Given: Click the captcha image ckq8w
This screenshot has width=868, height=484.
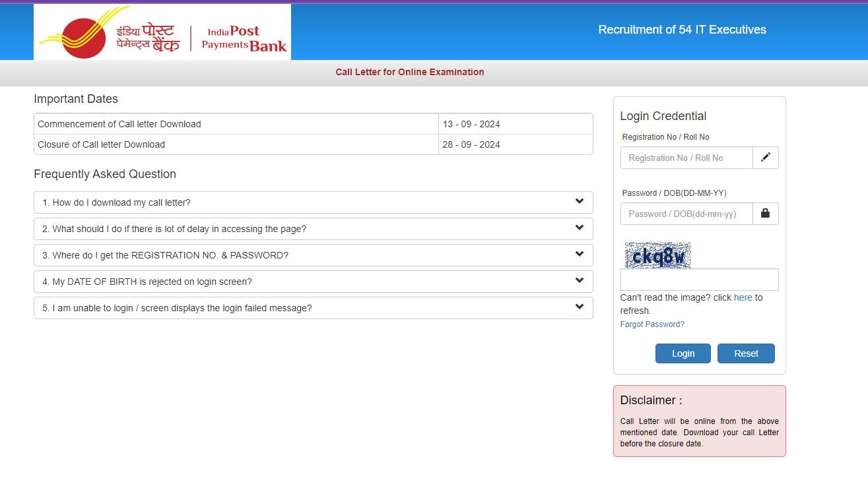Looking at the screenshot, I should [658, 255].
